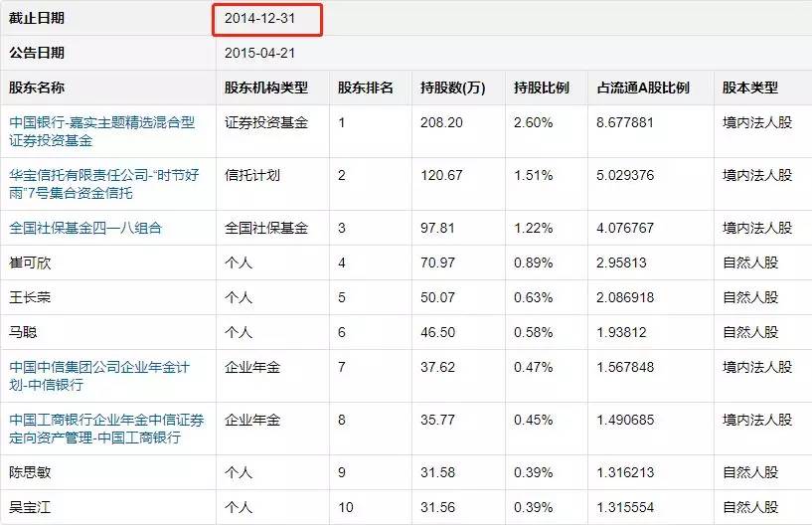The width and height of the screenshot is (812, 525).
Task: Click holdings value 120.67
Action: [x=441, y=175]
